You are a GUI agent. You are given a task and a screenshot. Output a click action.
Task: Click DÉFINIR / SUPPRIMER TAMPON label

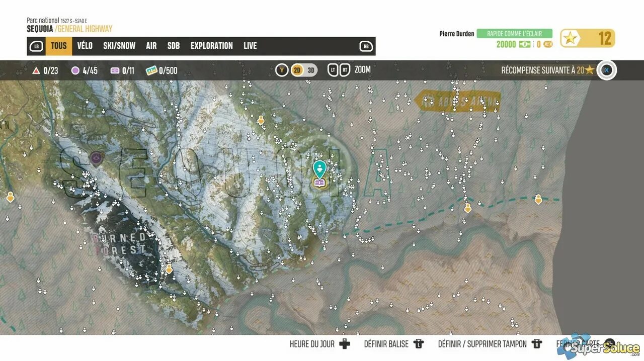(482, 344)
